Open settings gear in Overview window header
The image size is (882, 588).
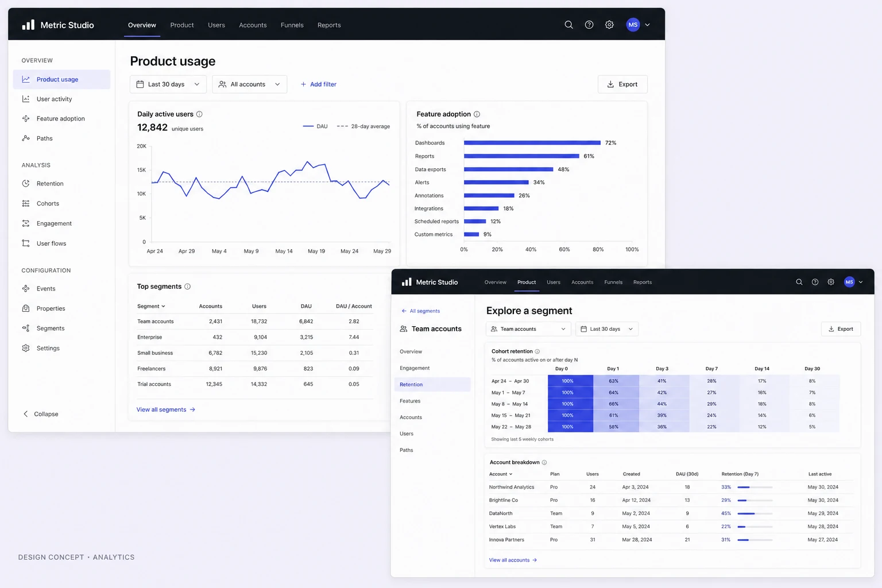click(609, 25)
